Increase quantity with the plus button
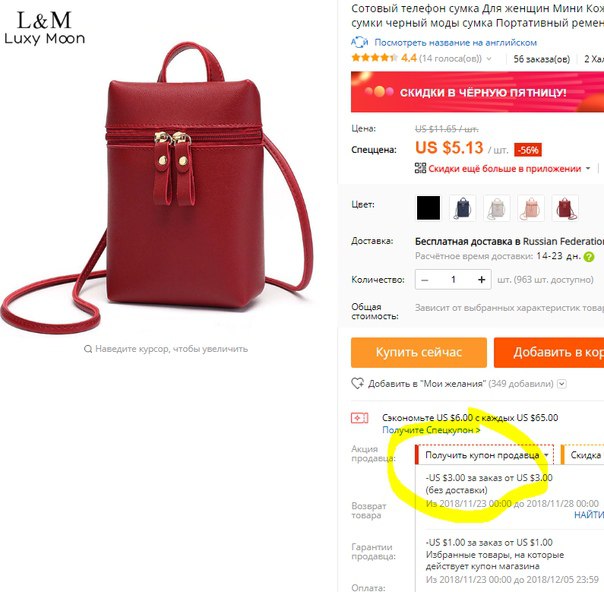 pyautogui.click(x=482, y=280)
